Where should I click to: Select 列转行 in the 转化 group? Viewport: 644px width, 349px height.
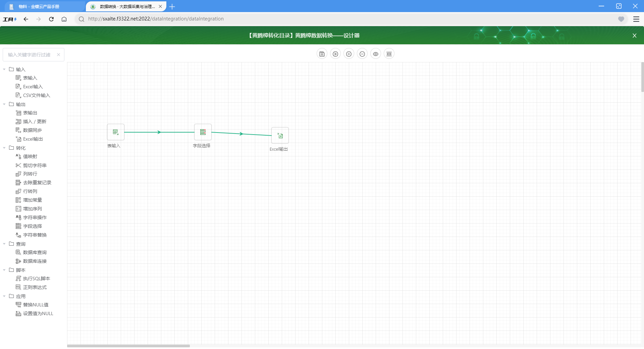point(26,174)
